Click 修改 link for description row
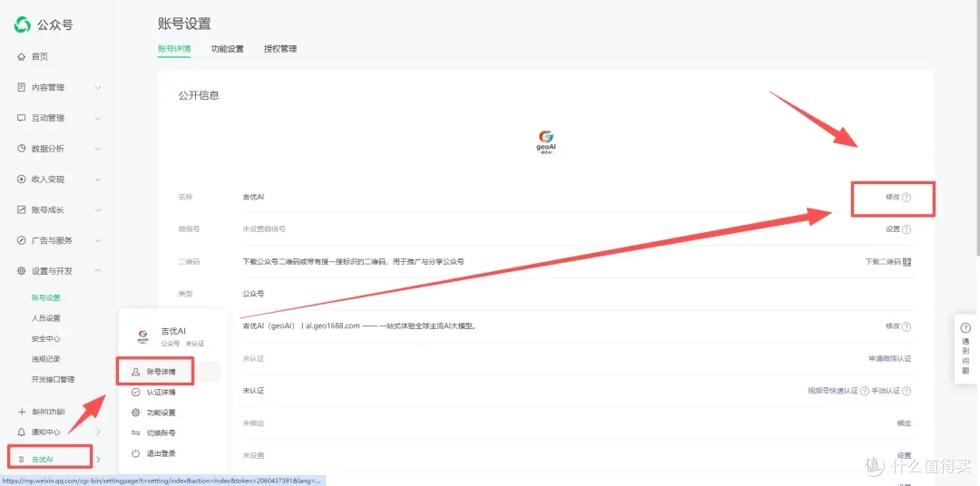The image size is (980, 486). click(x=893, y=326)
